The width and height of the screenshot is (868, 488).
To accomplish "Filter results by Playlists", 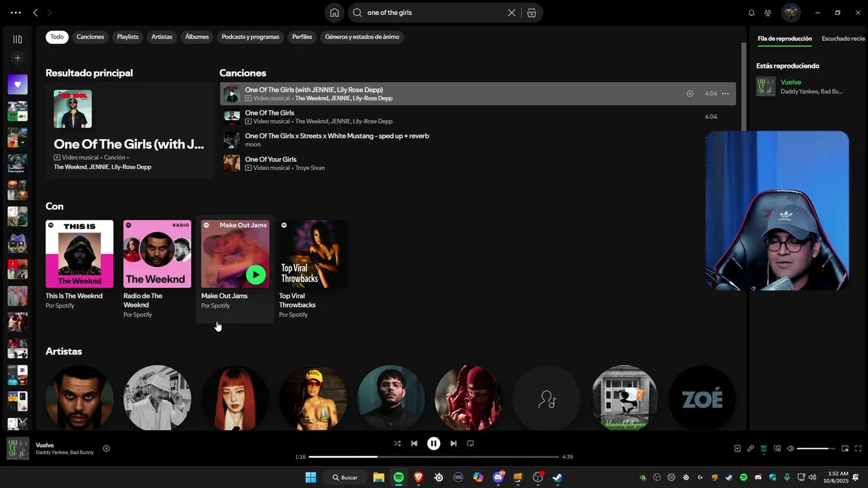I will coord(127,37).
